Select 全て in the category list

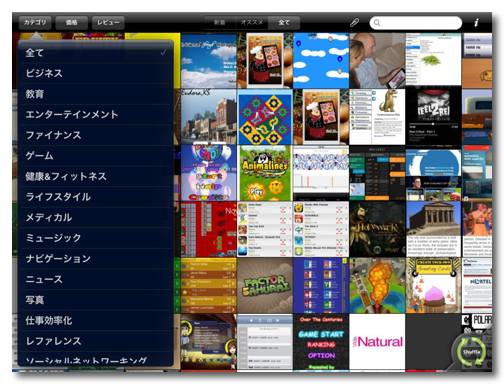point(96,53)
